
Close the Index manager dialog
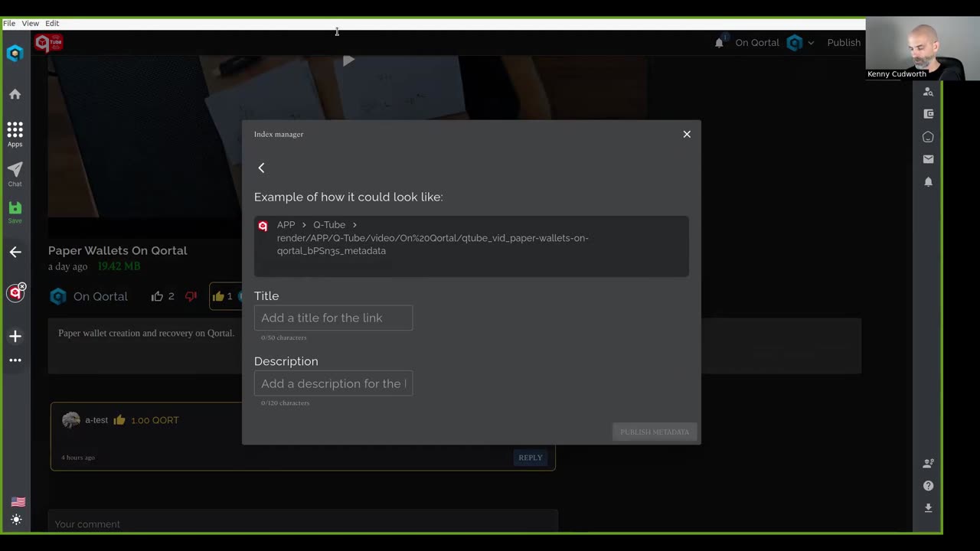pos(687,134)
